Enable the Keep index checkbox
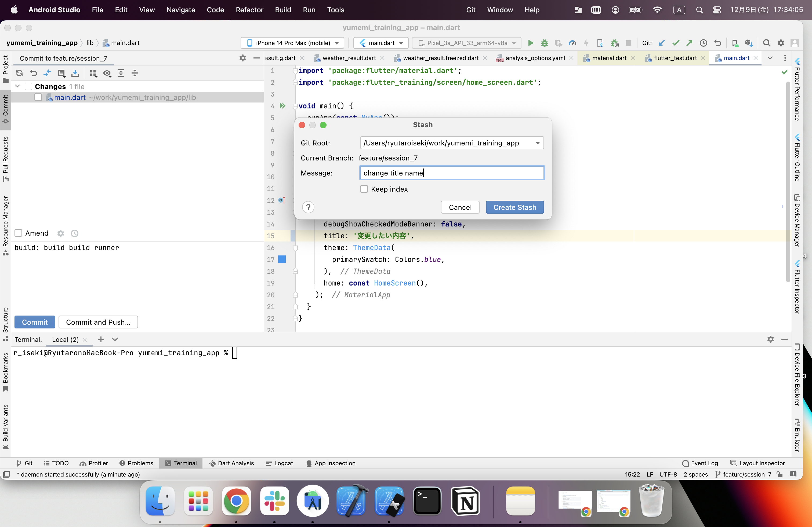812x527 pixels. (x=364, y=189)
